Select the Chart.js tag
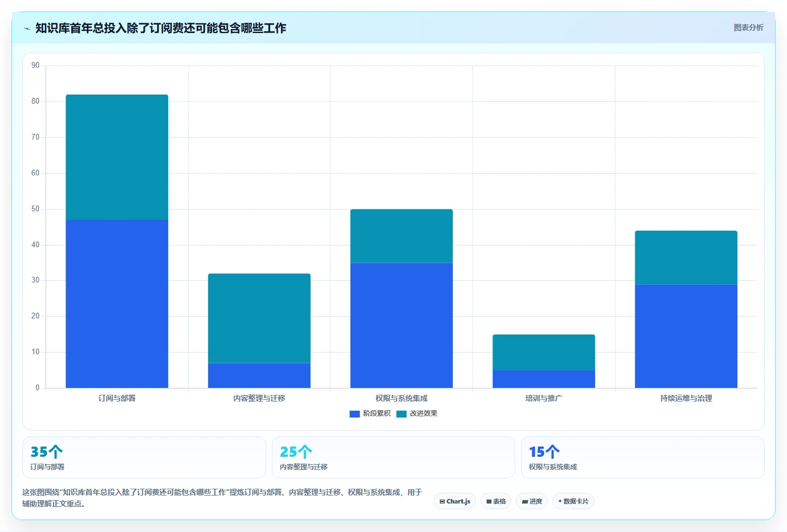787x532 pixels. click(455, 501)
